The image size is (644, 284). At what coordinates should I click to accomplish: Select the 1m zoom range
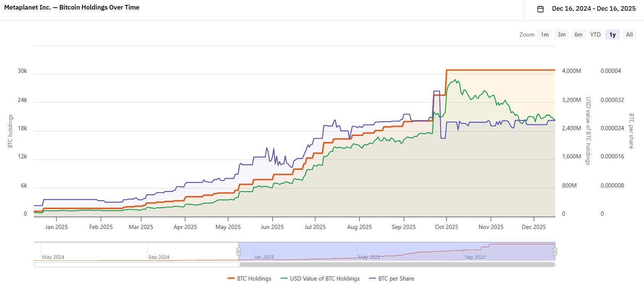pyautogui.click(x=545, y=35)
